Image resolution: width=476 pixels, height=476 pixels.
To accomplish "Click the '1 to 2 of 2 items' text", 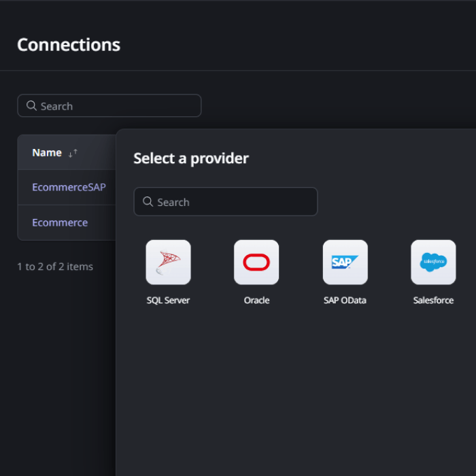I will click(55, 267).
